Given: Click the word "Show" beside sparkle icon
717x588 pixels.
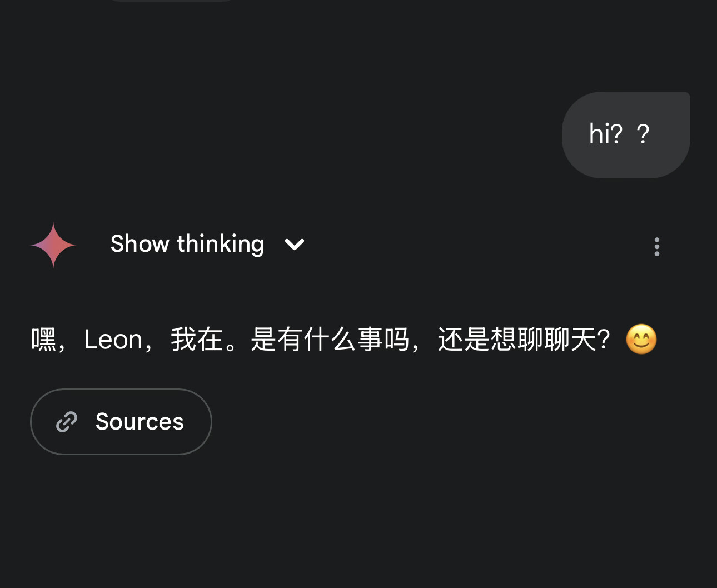Looking at the screenshot, I should [140, 244].
